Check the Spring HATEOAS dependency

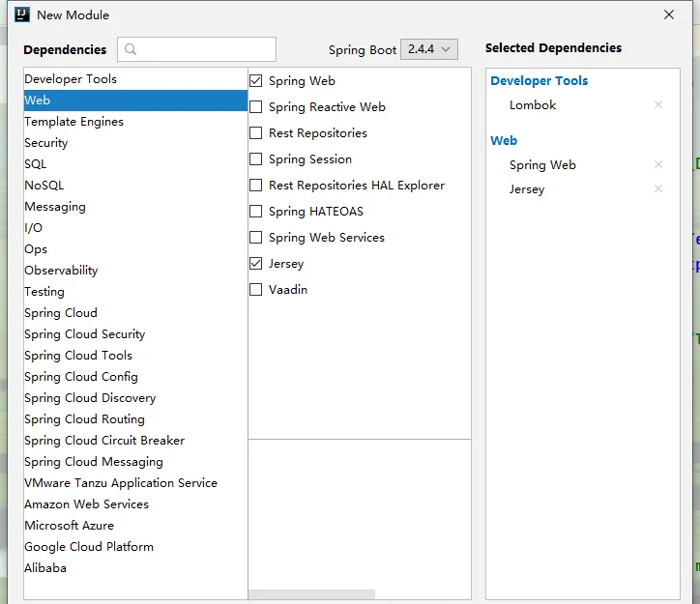point(256,212)
